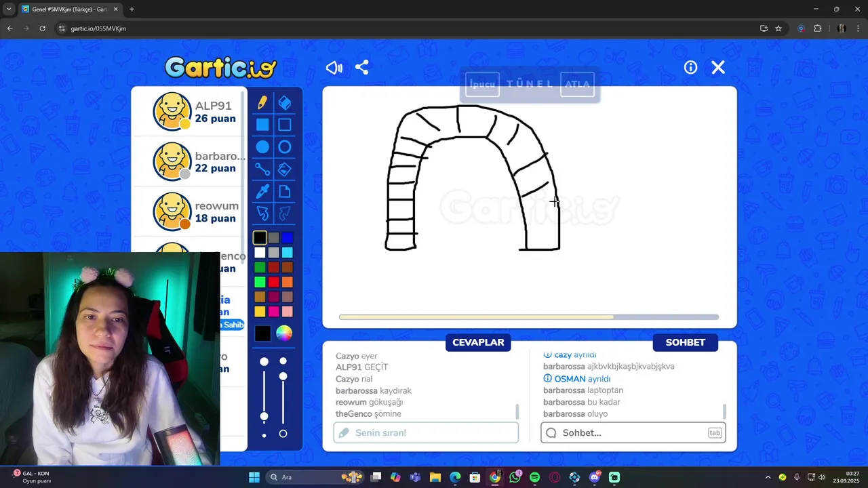Switch to the Genel #5MVKjm browser tab
Viewport: 868px width, 488px height.
69,9
